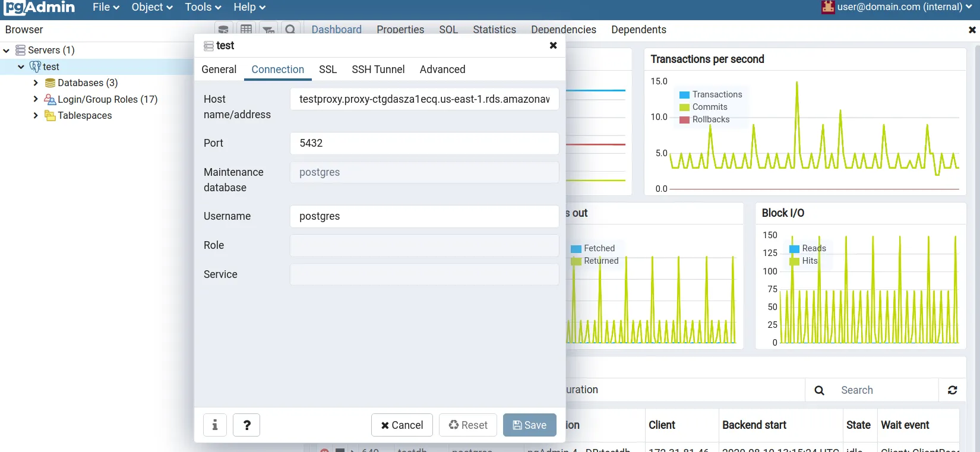Select Login/Group Roles (17) in the tree
Image resolution: width=980 pixels, height=452 pixels.
tap(108, 99)
